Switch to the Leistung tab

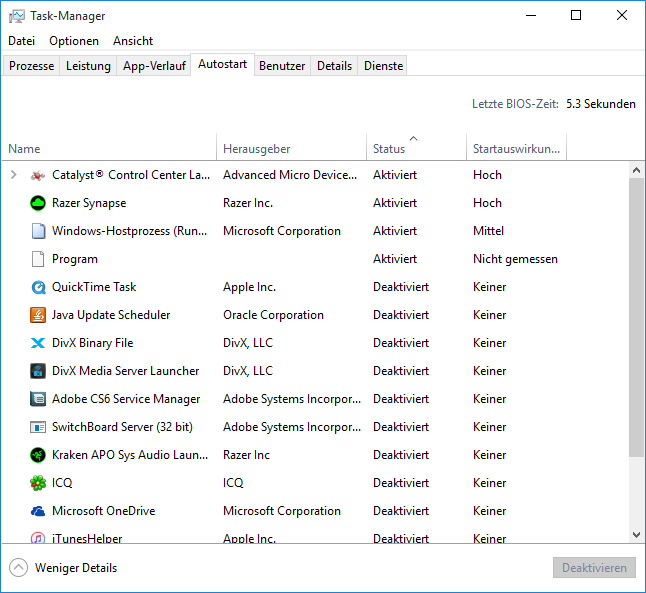tap(88, 66)
